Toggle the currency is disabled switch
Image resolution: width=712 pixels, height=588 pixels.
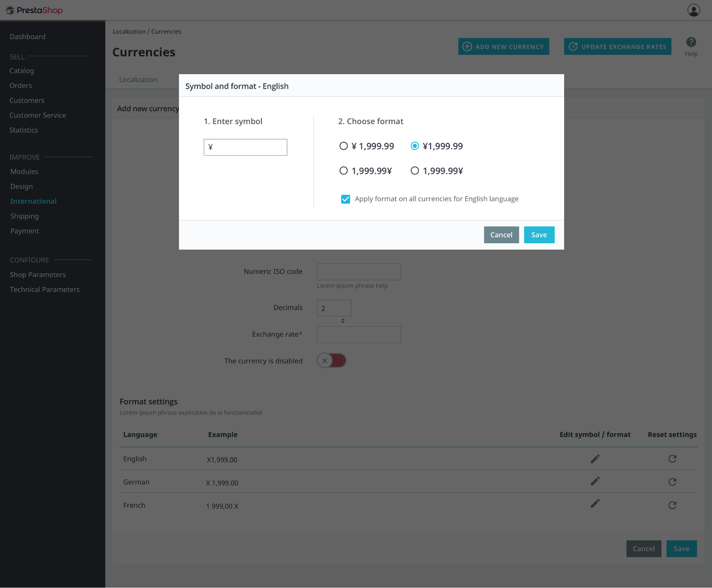tap(332, 361)
